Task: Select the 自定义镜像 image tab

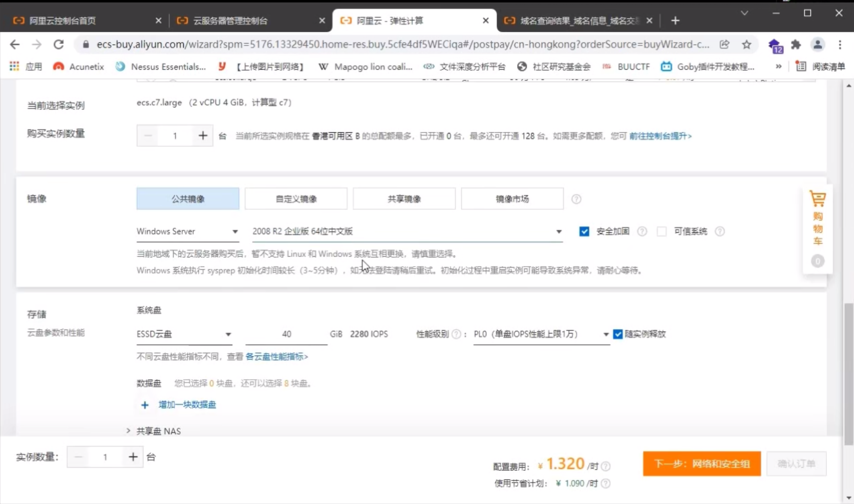Action: click(296, 199)
